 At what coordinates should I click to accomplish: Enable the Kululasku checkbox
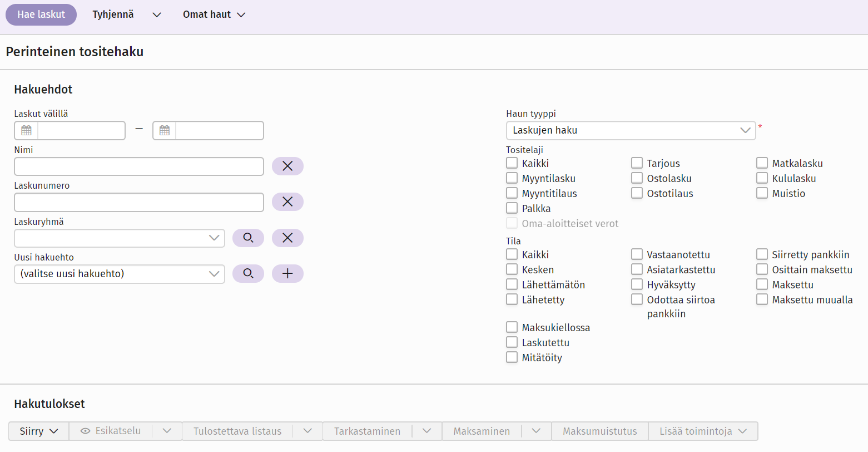pyautogui.click(x=762, y=178)
